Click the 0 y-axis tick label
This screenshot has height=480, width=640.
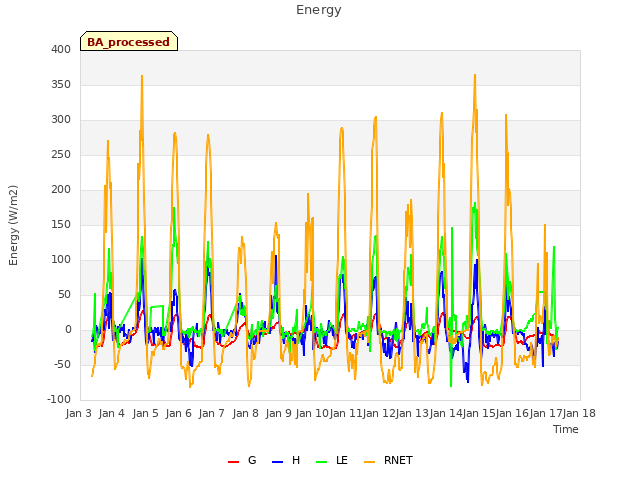[68, 330]
